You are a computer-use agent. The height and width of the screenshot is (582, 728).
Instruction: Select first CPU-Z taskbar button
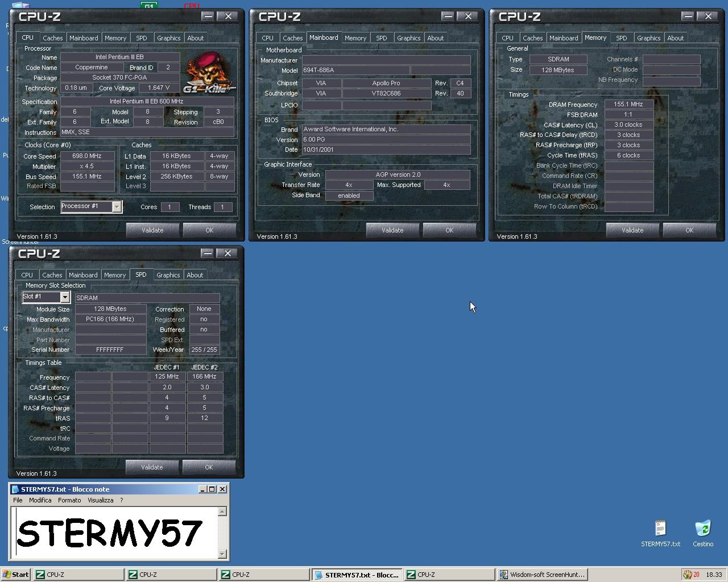pos(78,575)
